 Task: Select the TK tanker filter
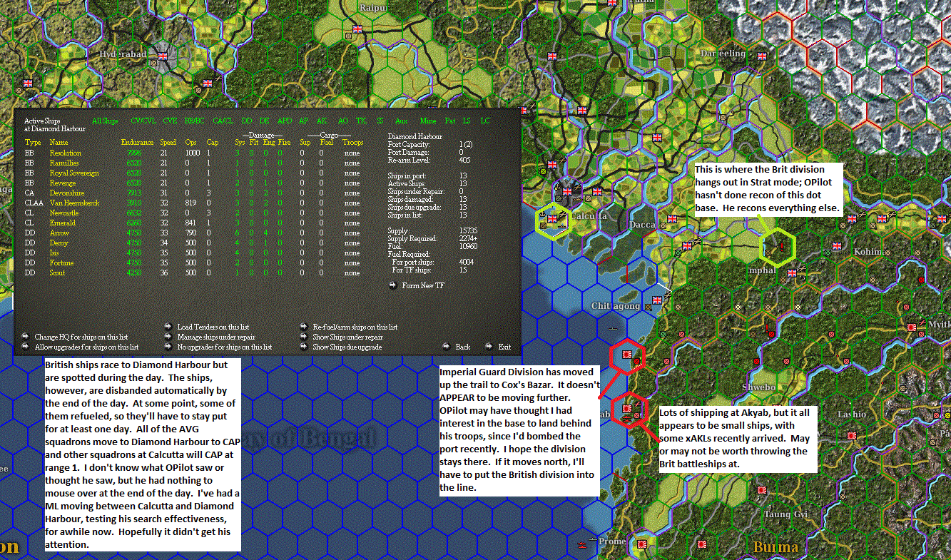[x=362, y=121]
